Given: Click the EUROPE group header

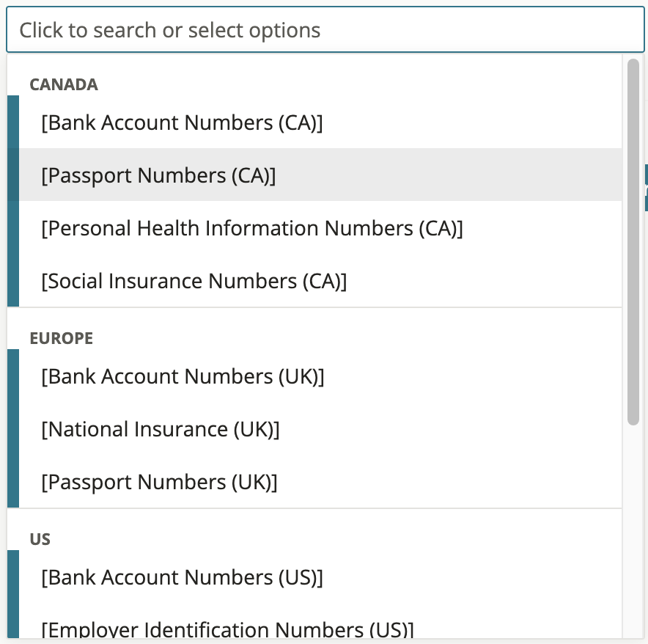Looking at the screenshot, I should (61, 339).
